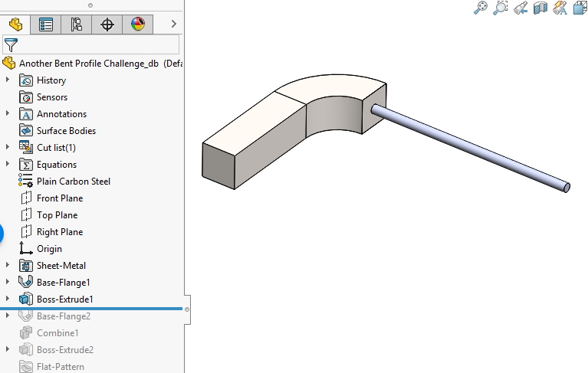Click the History folder icon
Viewport: 588px width, 373px height.
pyautogui.click(x=26, y=80)
